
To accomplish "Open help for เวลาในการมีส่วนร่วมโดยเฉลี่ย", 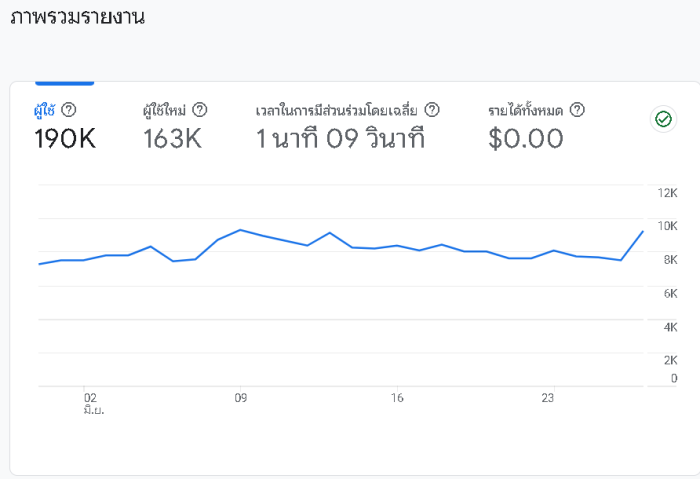I will click(x=432, y=110).
